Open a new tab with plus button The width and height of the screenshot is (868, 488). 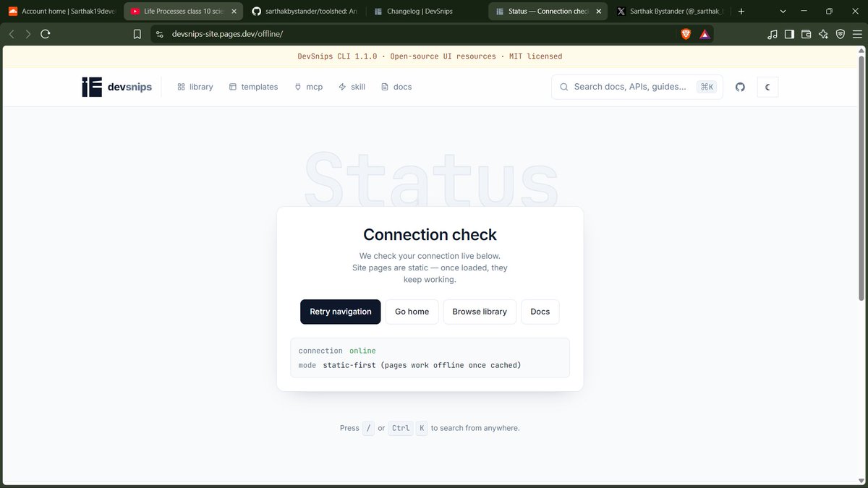pyautogui.click(x=741, y=11)
